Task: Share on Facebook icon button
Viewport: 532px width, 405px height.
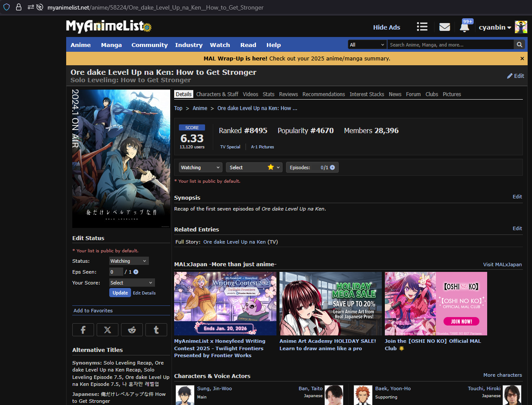Action: point(83,330)
